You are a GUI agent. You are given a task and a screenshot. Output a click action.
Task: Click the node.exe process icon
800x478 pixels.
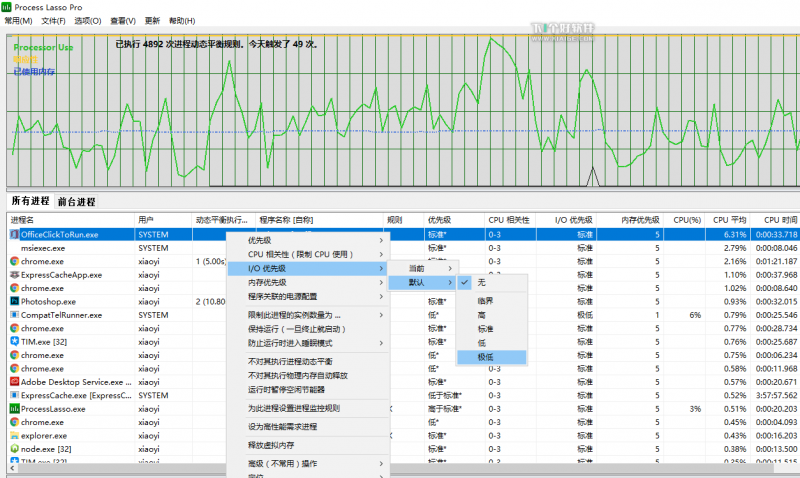14,449
